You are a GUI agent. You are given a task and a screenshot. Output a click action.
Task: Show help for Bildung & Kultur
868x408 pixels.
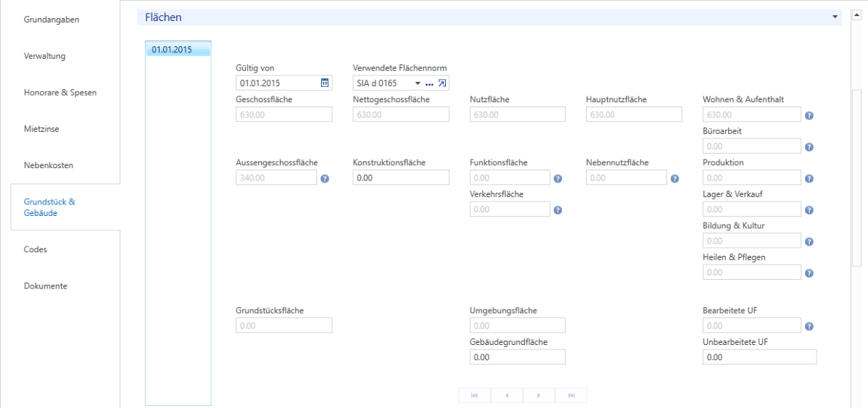[809, 242]
